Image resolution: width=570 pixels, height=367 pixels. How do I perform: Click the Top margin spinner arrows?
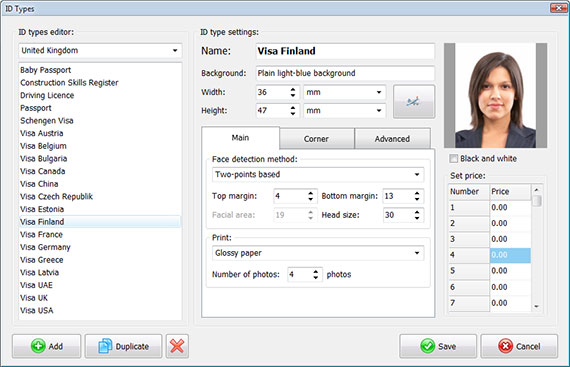(310, 196)
